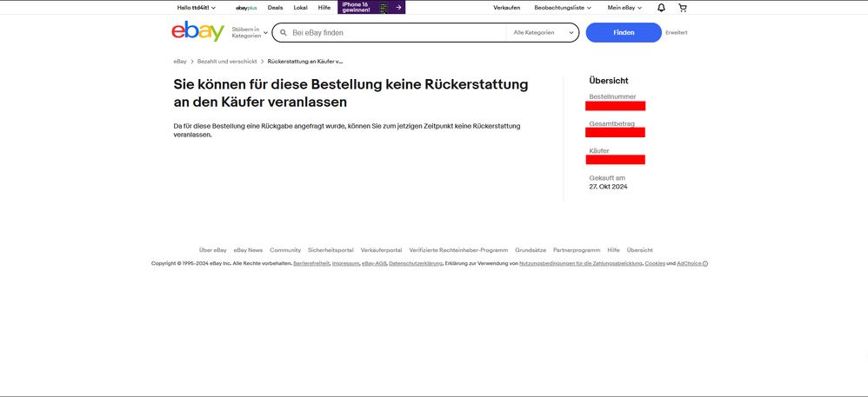Select Lokal in top navigation
This screenshot has height=397, width=868.
tap(300, 8)
